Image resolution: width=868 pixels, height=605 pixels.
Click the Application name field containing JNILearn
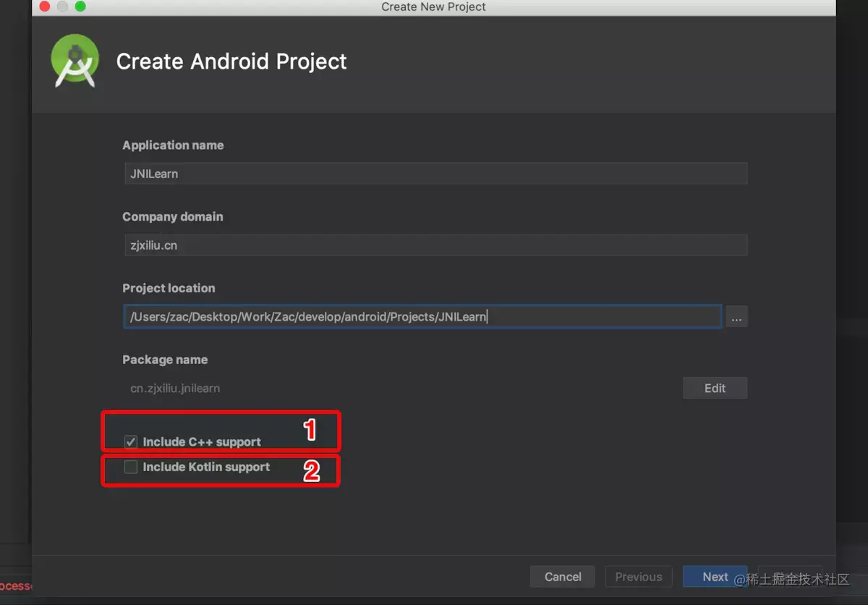[x=435, y=174]
